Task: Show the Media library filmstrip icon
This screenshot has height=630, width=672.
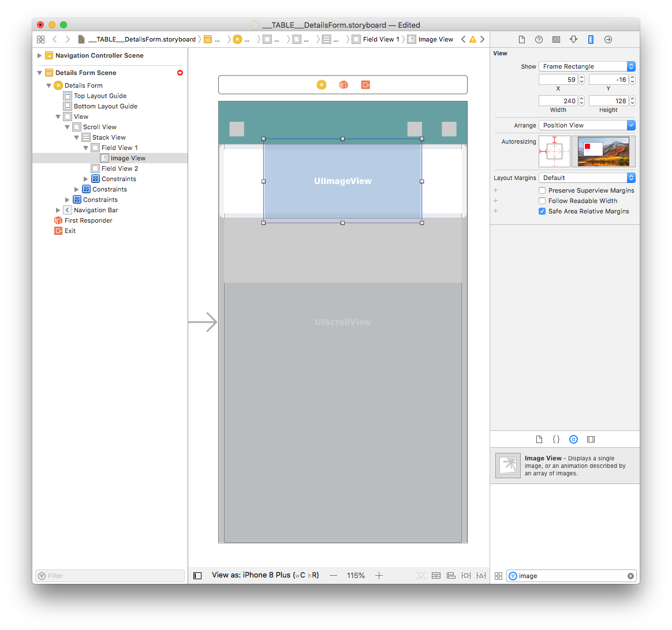Action: [x=591, y=439]
